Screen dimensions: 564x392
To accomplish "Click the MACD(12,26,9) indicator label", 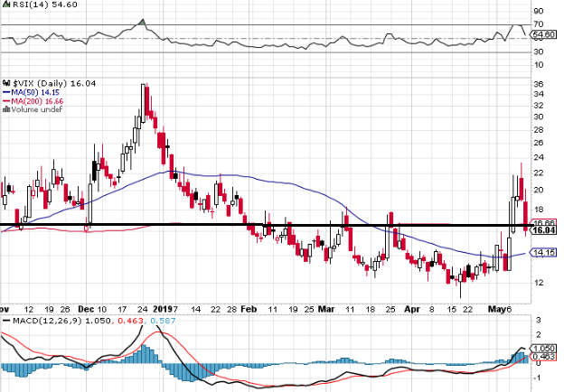I will 48,320.
